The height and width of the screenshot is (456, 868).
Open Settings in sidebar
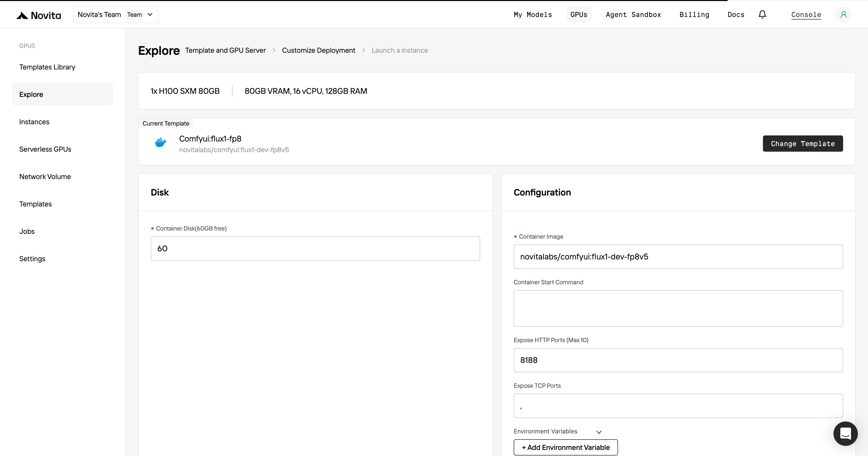pos(63,259)
